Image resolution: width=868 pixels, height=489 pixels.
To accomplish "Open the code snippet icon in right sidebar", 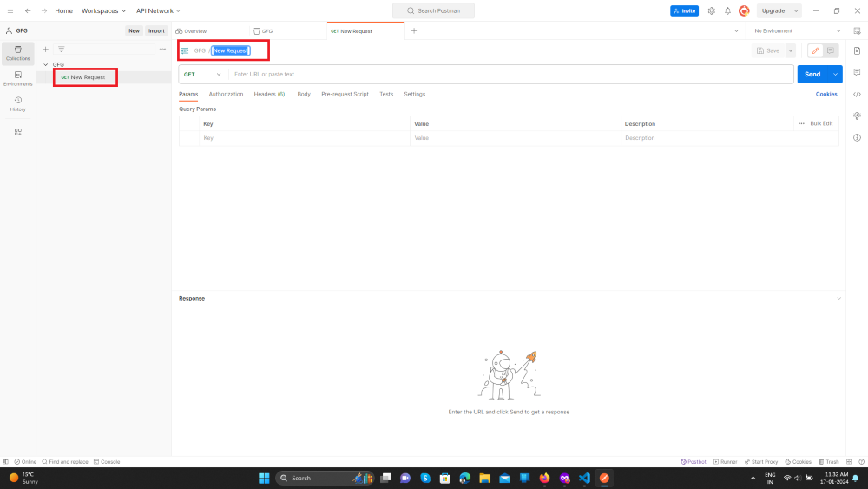I will tap(857, 94).
